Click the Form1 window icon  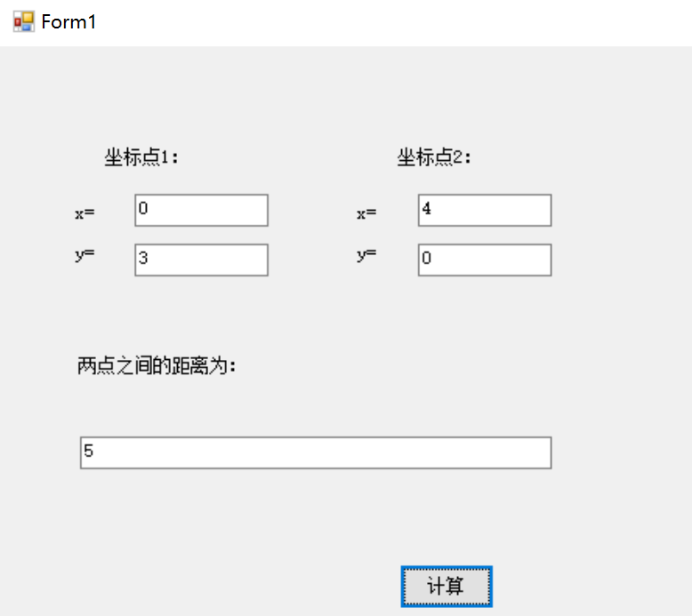coord(23,22)
